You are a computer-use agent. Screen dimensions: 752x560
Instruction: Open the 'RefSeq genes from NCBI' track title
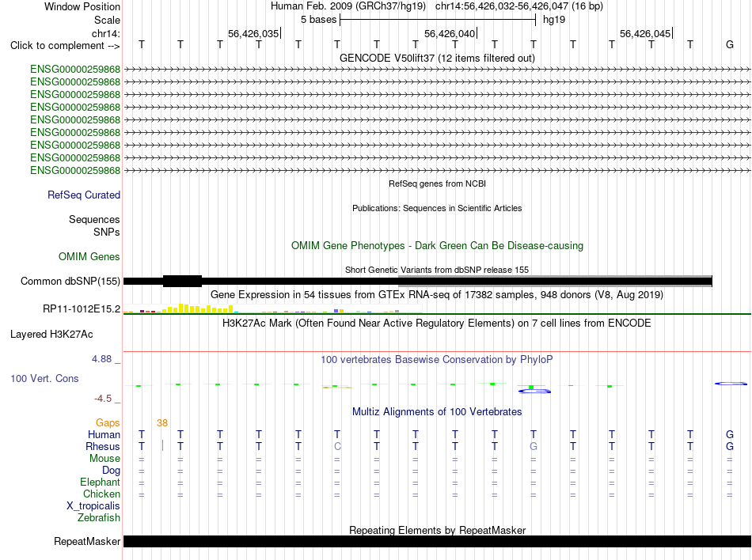tap(437, 184)
